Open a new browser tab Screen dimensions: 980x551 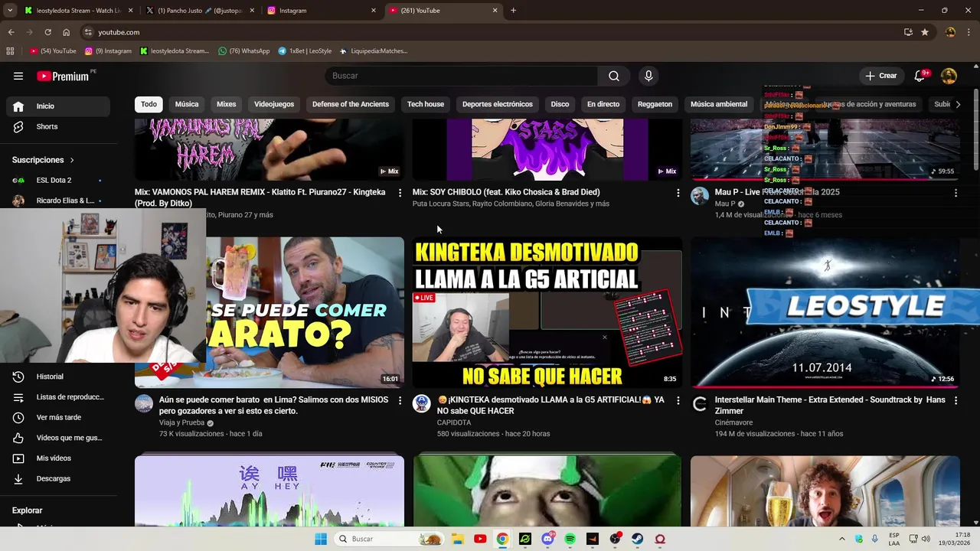click(x=513, y=11)
